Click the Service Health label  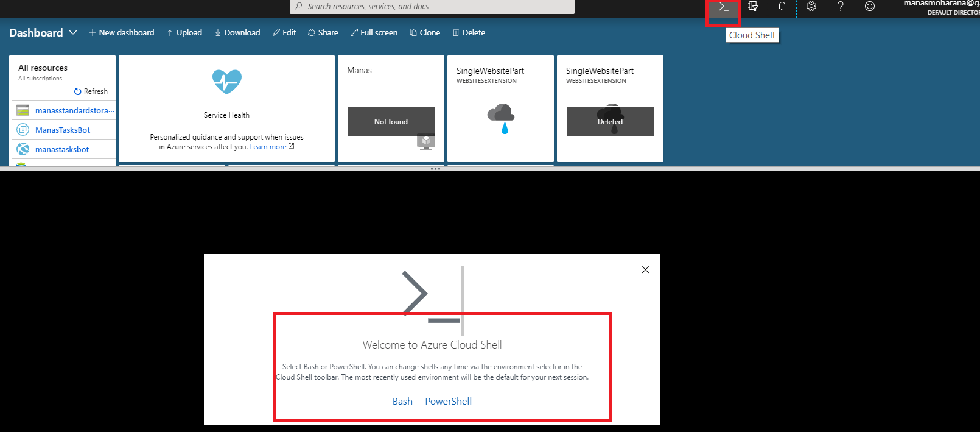click(226, 115)
